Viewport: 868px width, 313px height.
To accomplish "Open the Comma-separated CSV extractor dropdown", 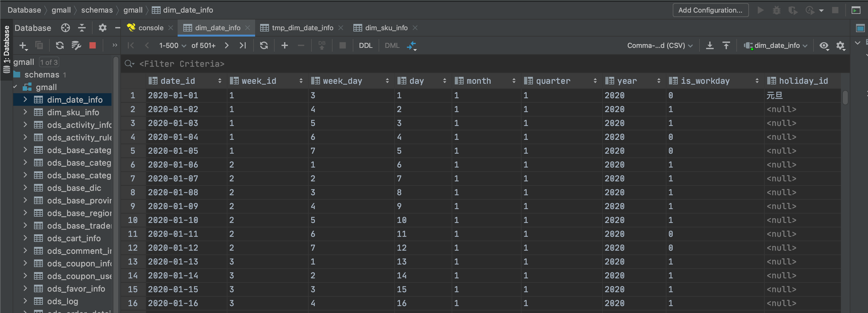I will click(660, 45).
